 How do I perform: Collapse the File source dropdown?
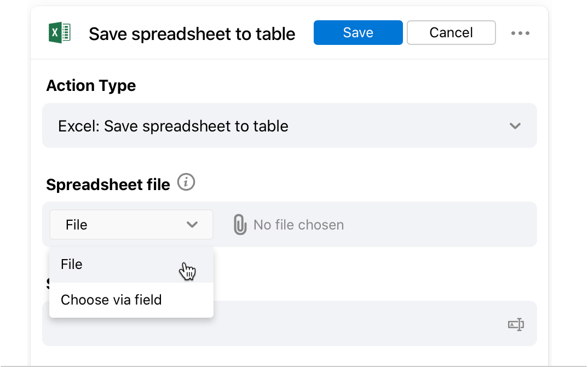131,225
